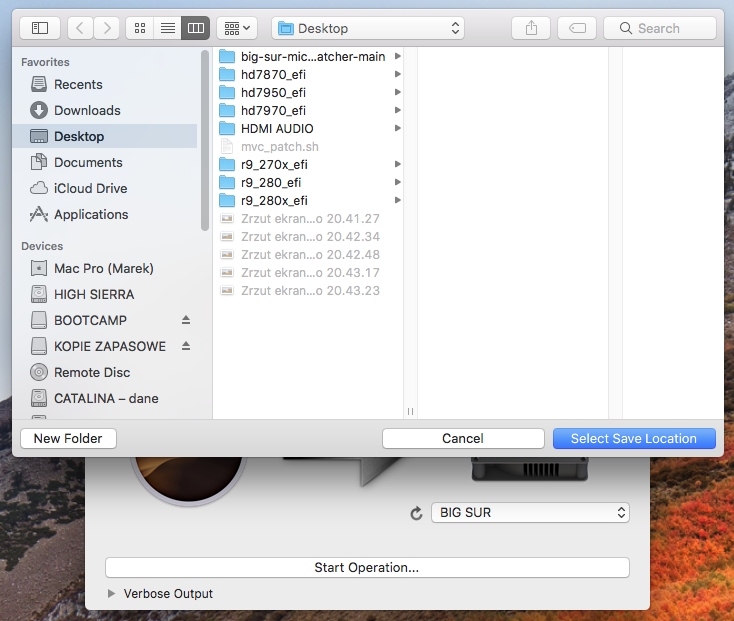Expand the big-sur-mic...atcher-main folder arrow
This screenshot has width=734, height=621.
point(397,56)
